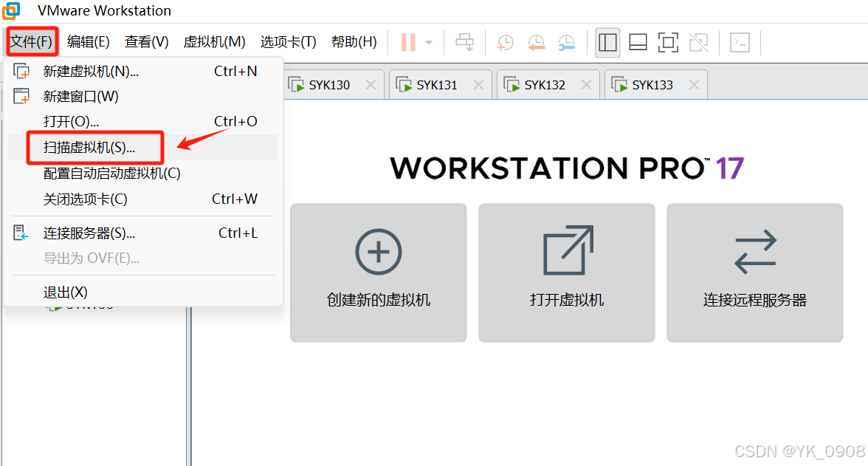Click the 创建新的虚拟机 tile
The image size is (868, 466).
(x=379, y=273)
